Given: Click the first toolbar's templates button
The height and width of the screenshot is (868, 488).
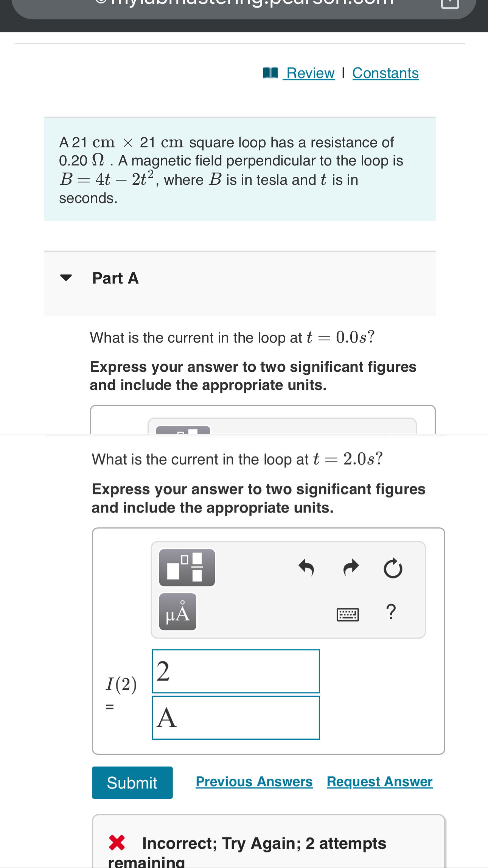Looking at the screenshot, I should pyautogui.click(x=183, y=430).
